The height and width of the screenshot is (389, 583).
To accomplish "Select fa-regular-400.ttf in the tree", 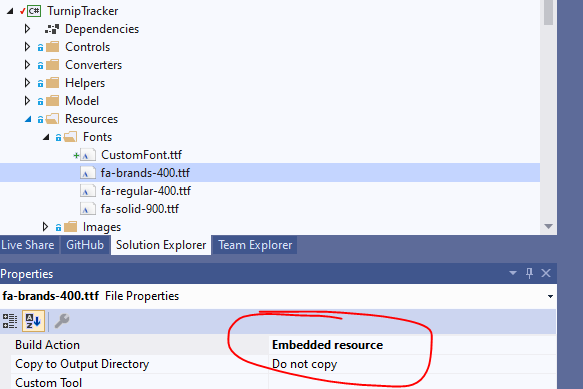I will click(x=146, y=191).
